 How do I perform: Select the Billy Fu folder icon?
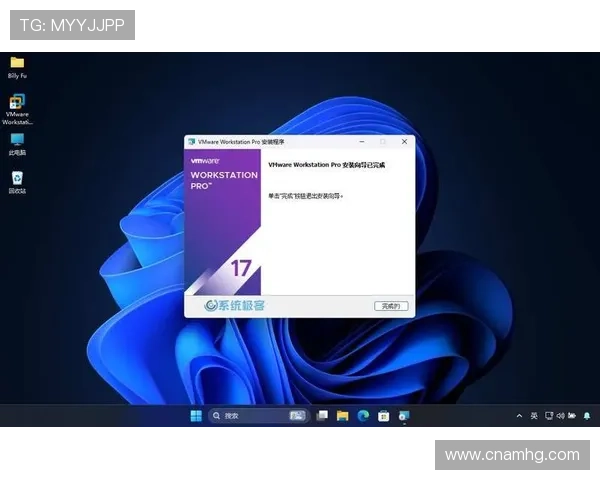(x=17, y=63)
